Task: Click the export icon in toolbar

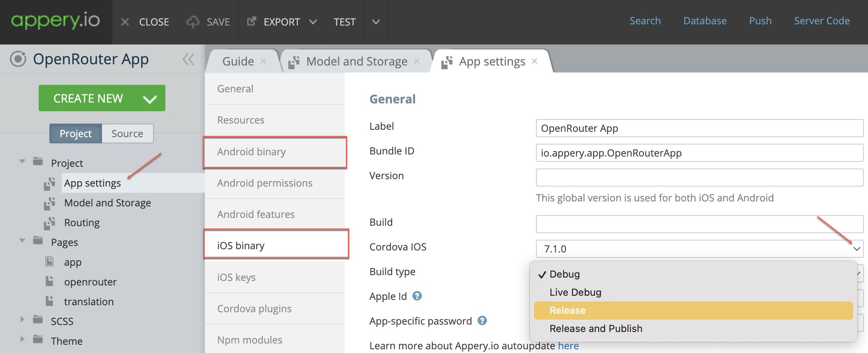Action: [x=251, y=21]
